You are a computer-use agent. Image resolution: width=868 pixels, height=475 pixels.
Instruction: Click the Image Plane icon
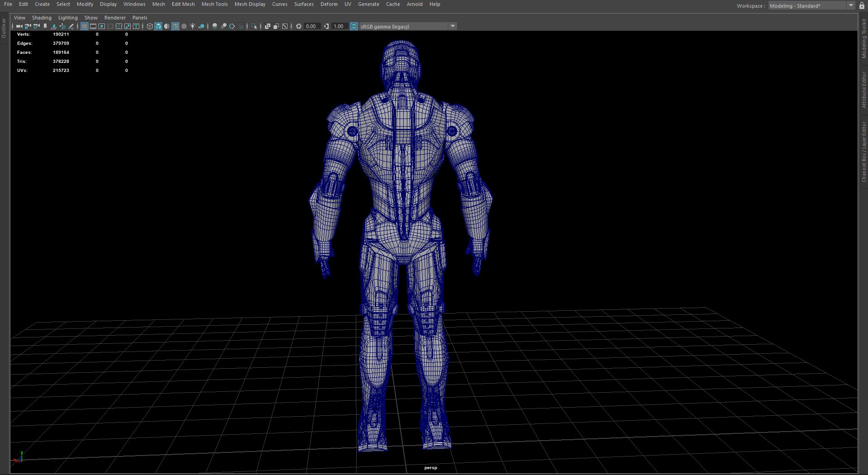54,26
